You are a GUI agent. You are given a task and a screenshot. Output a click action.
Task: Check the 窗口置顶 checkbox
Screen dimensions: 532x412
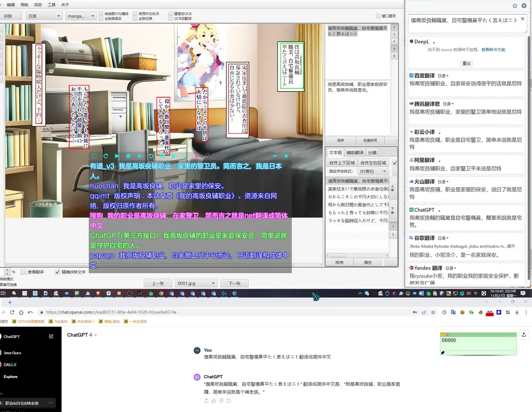coord(378,16)
